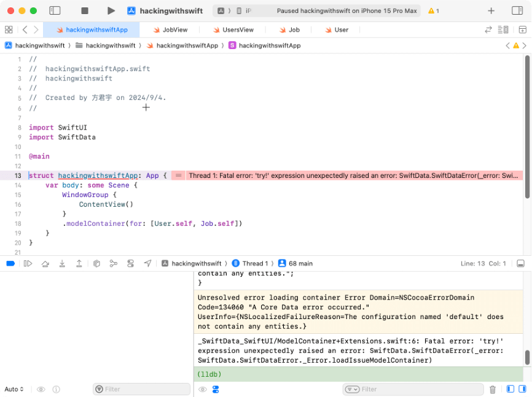Open the Debug Memory Graph
Image resolution: width=532 pixels, height=397 pixels.
114,263
